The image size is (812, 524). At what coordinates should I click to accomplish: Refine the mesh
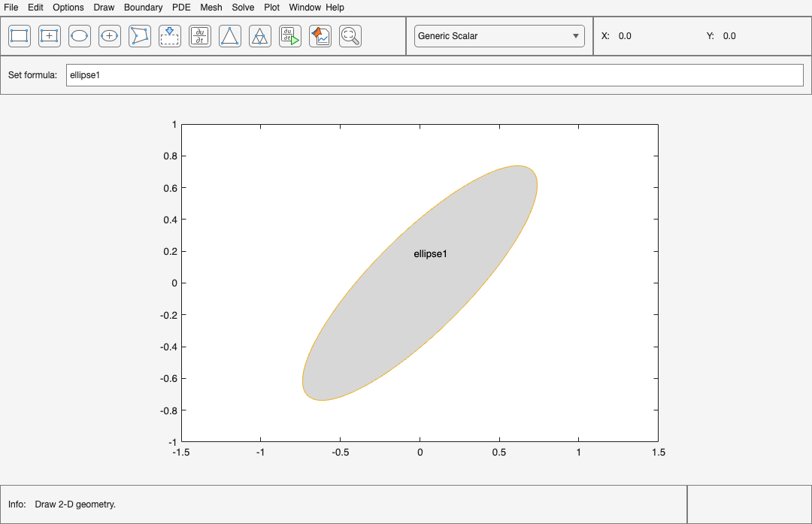pos(259,35)
